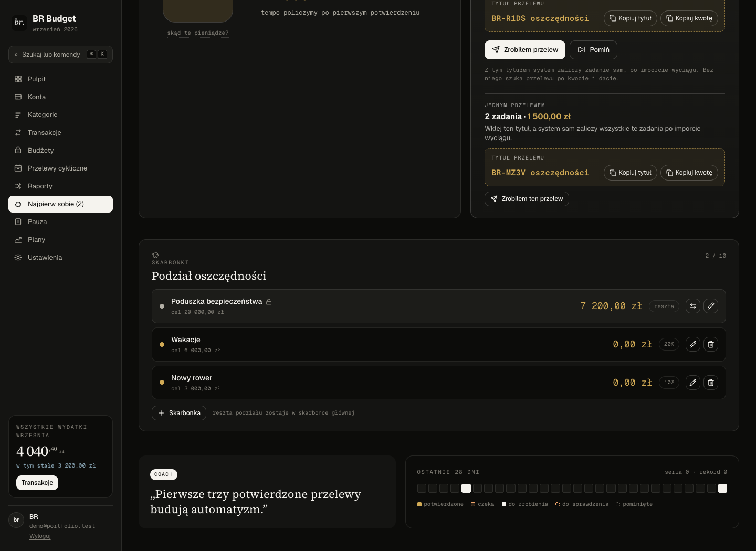Delete the Nowy rower skarbonka
This screenshot has width=756, height=551.
tap(711, 383)
